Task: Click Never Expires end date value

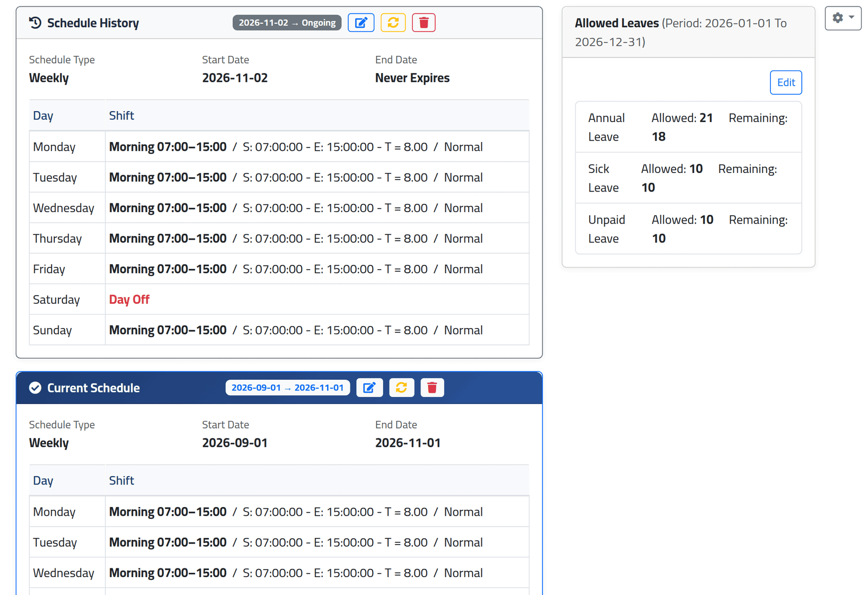Action: [x=412, y=78]
